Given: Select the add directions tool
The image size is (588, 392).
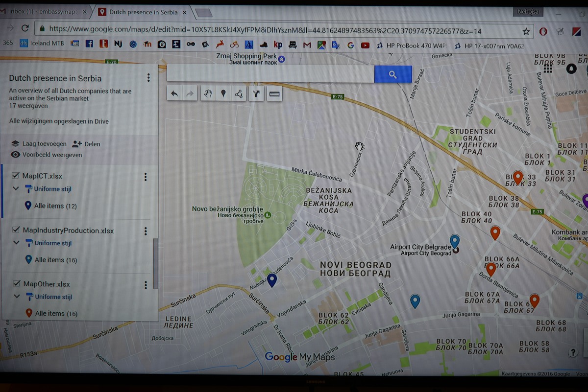Looking at the screenshot, I should pos(256,93).
